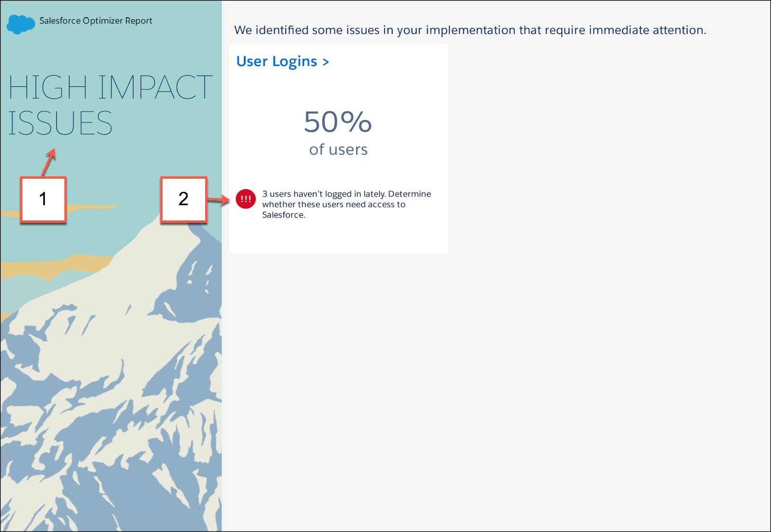Click the 'We identified some issues' intro sentence
The width and height of the screenshot is (771, 532).
tap(470, 30)
